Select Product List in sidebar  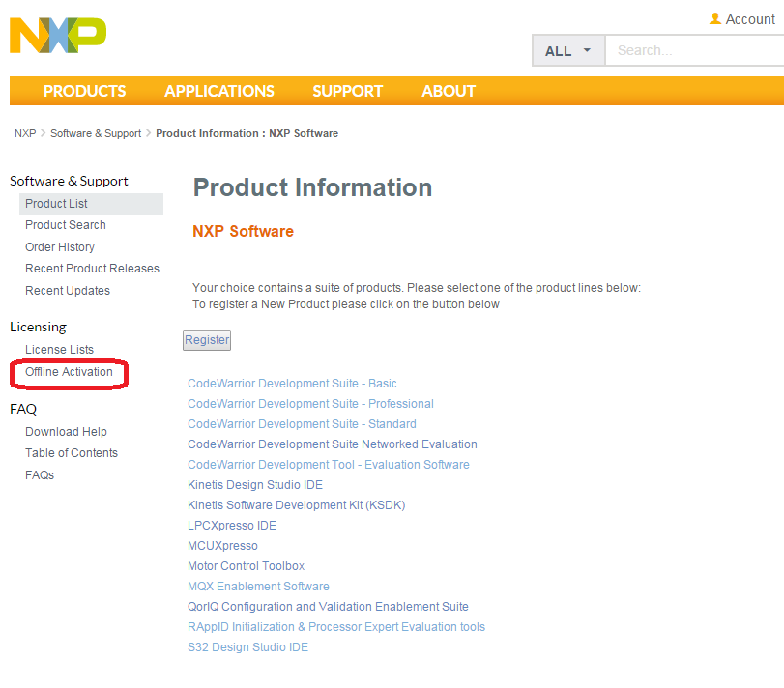point(91,204)
